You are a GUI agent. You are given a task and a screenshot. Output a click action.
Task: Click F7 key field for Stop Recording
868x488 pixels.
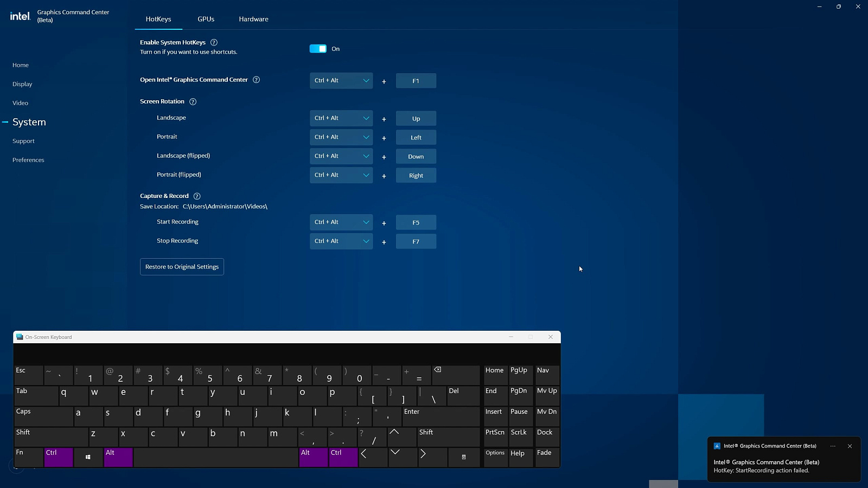click(416, 242)
